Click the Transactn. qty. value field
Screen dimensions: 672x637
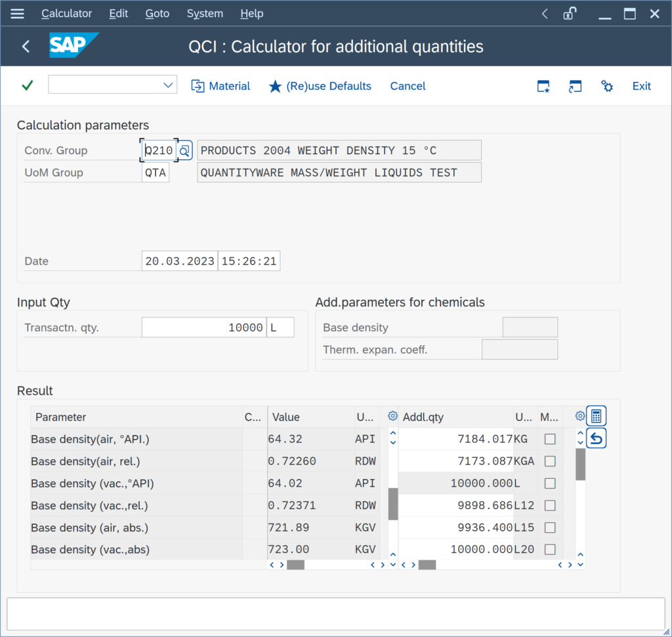204,328
